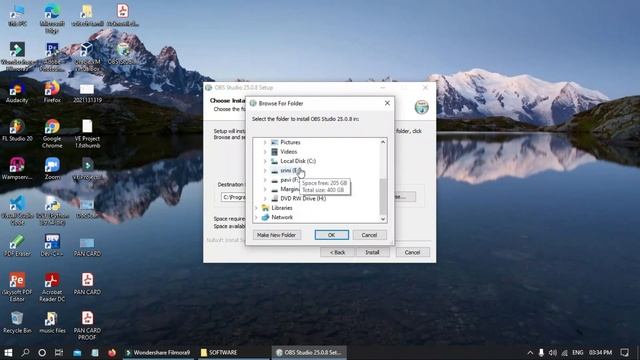Image resolution: width=640 pixels, height=360 pixels.
Task: Open the Windows Start menu
Action: point(8,352)
